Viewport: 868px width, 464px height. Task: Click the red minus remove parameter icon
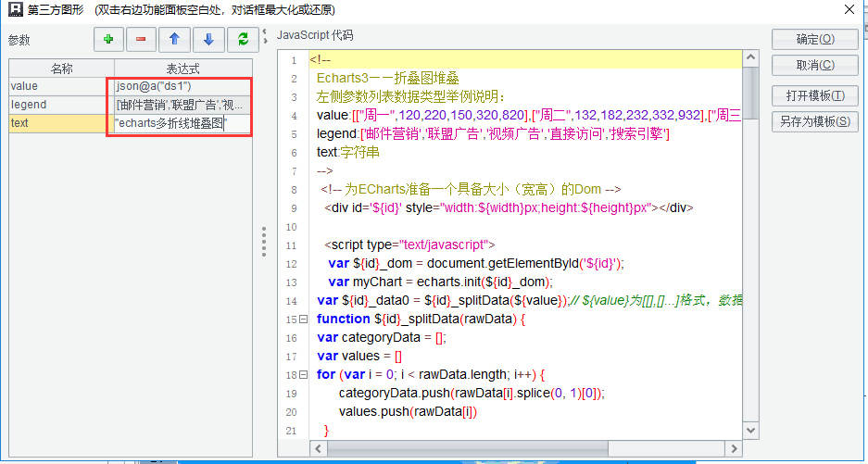[x=141, y=39]
